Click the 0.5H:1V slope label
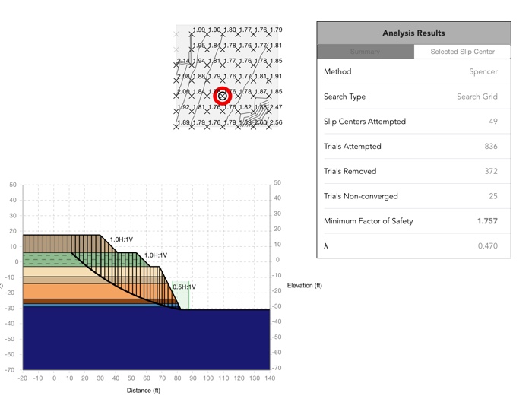532x399 pixels. click(x=184, y=287)
